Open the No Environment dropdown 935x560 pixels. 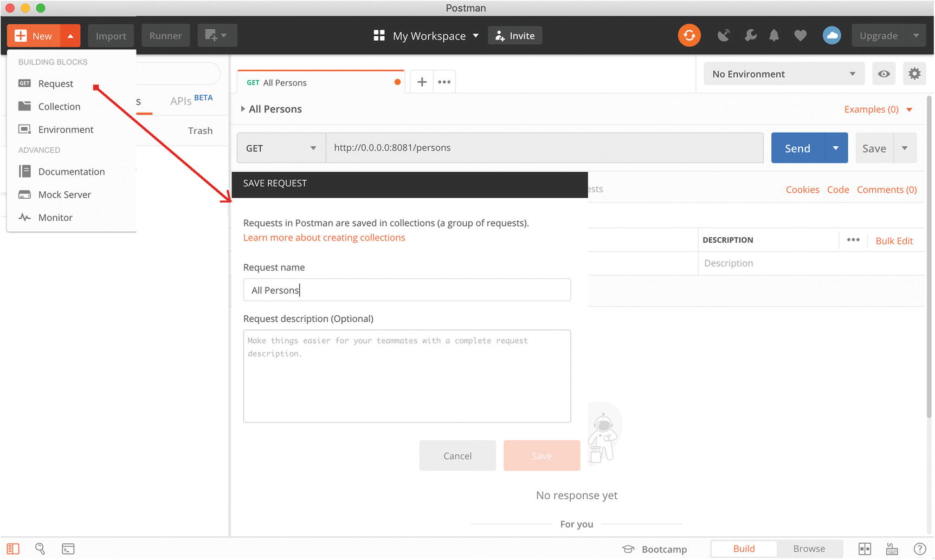(x=783, y=74)
